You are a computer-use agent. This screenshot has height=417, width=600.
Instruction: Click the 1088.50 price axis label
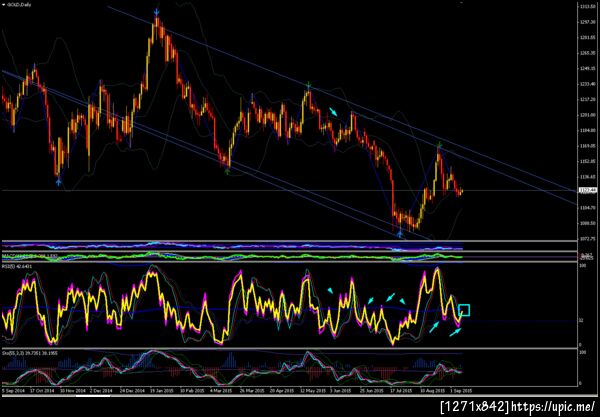588,223
